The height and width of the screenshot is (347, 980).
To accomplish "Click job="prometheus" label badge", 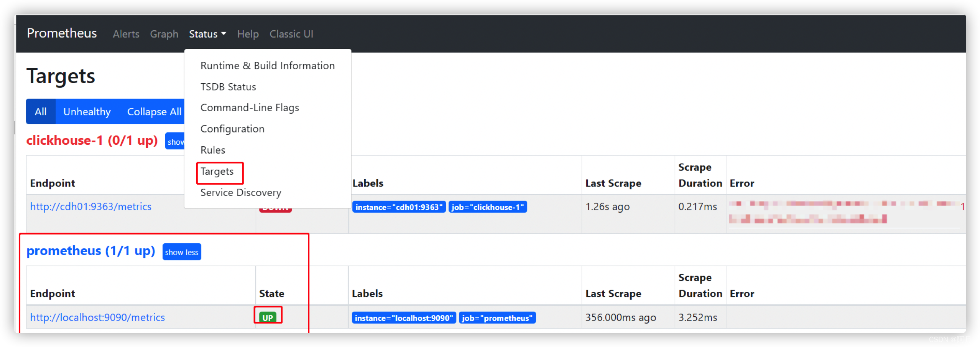I will [x=497, y=318].
